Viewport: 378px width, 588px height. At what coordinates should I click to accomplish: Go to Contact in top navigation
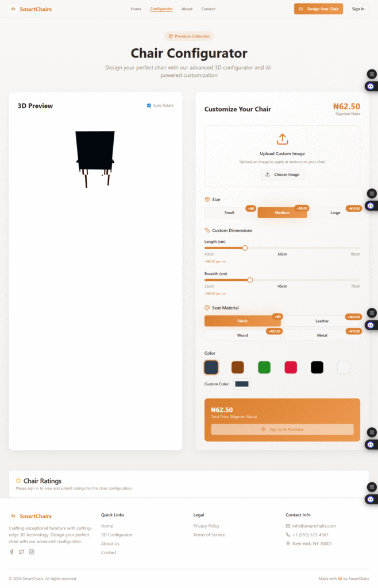(208, 9)
